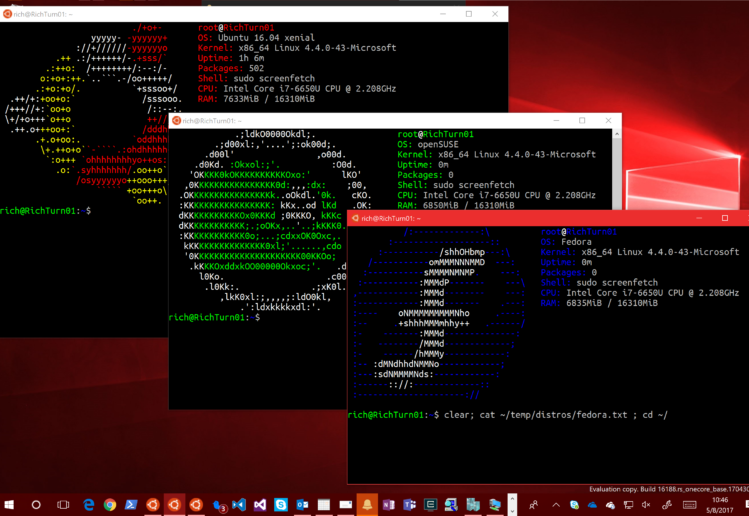Click the 'OS: openSUSE' line
Screen dimensions: 749x516
click(x=428, y=144)
